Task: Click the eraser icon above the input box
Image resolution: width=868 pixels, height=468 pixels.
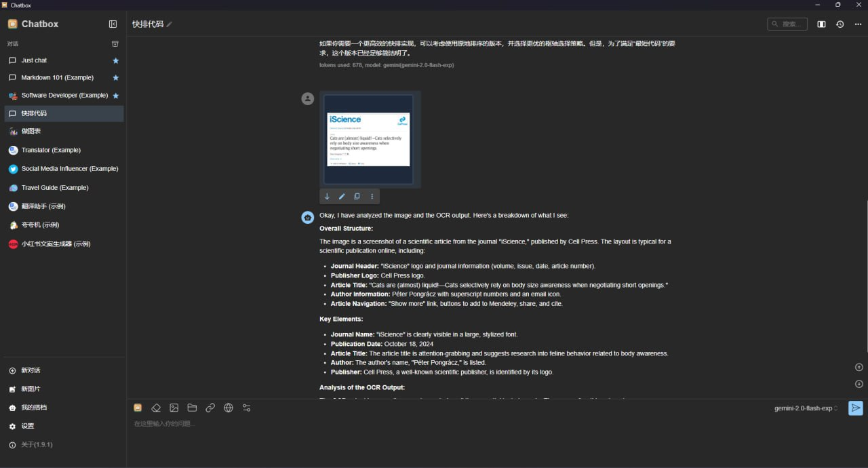Action: [156, 408]
